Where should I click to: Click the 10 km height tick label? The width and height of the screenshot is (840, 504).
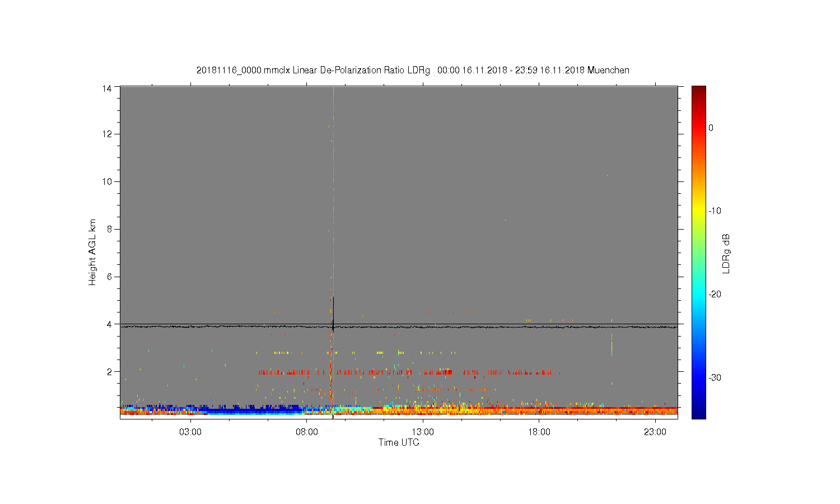[x=107, y=181]
